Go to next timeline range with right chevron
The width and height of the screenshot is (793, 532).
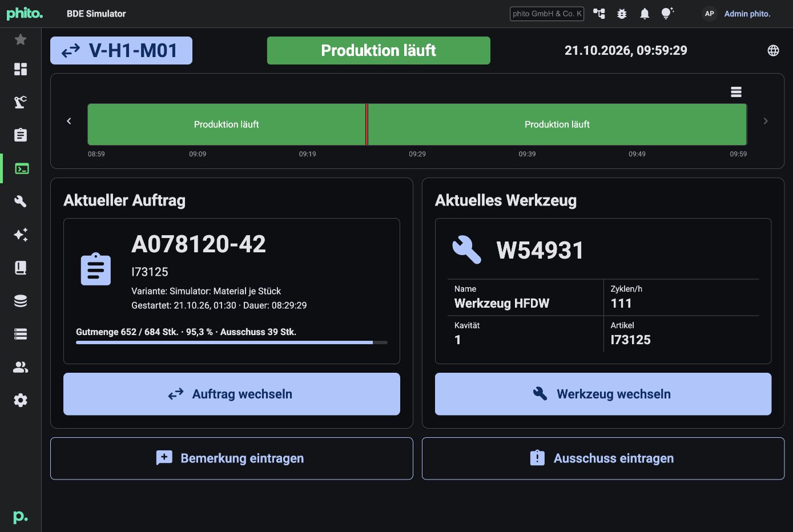(766, 121)
